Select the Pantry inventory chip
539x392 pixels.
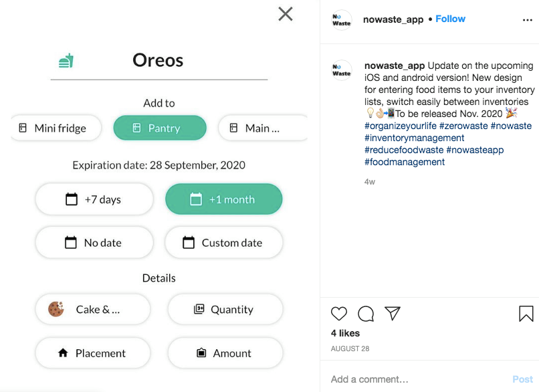[160, 128]
